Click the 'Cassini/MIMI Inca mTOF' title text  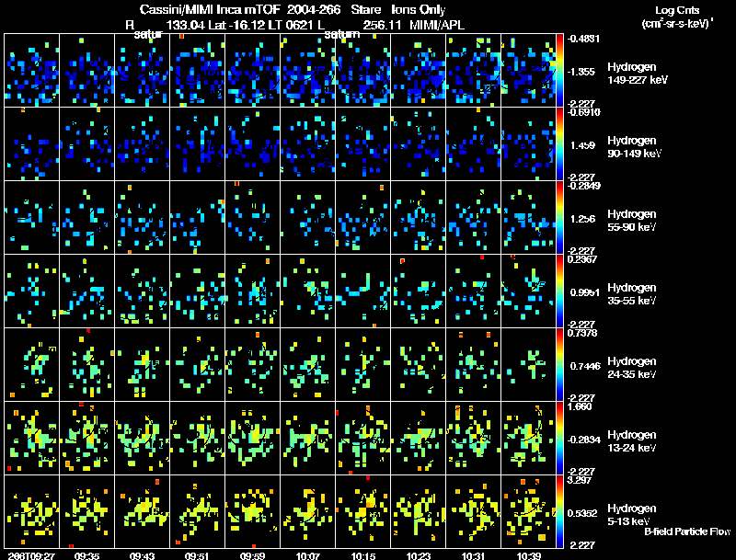tap(211, 10)
